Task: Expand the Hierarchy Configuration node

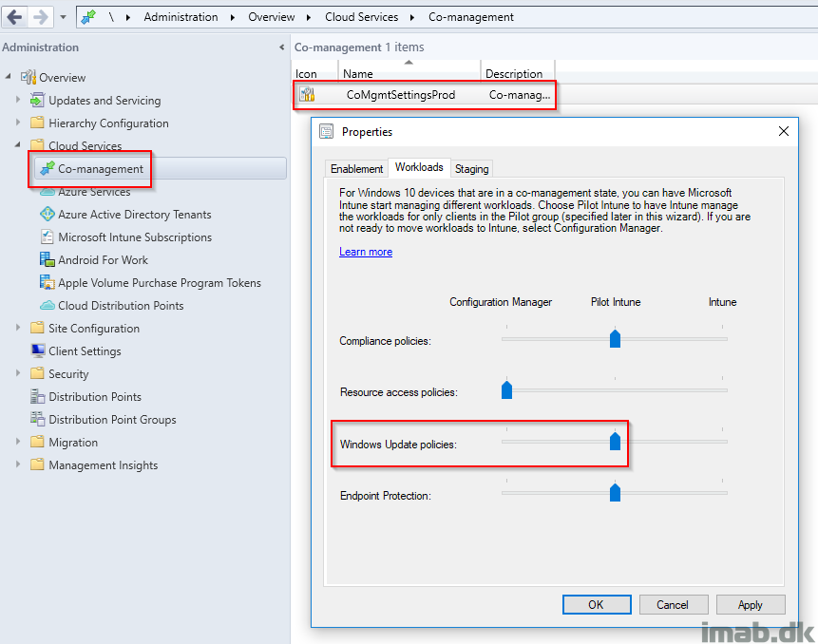Action: (18, 122)
